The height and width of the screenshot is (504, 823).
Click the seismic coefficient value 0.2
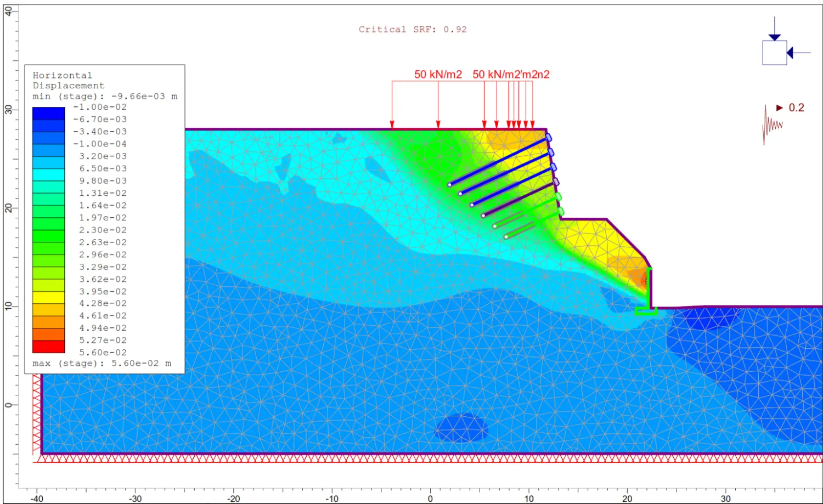[796, 108]
